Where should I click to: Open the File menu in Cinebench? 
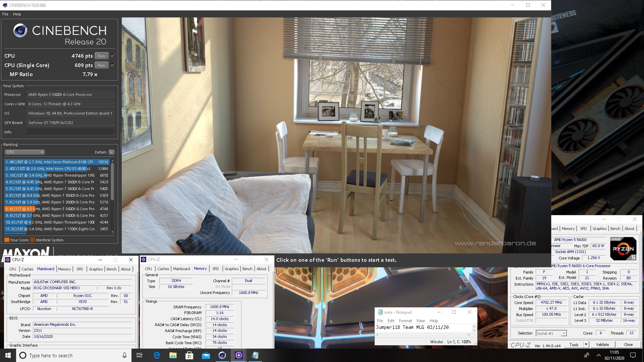[6, 14]
